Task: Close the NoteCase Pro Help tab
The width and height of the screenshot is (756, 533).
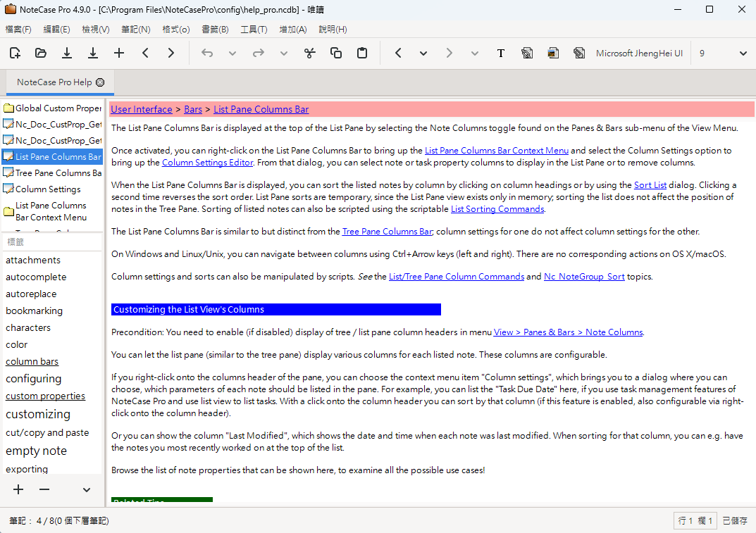Action: 100,82
